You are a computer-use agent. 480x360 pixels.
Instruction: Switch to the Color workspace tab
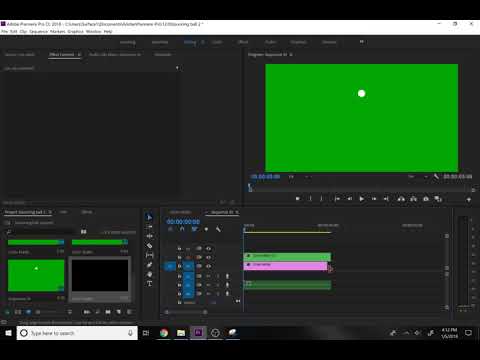click(x=217, y=42)
